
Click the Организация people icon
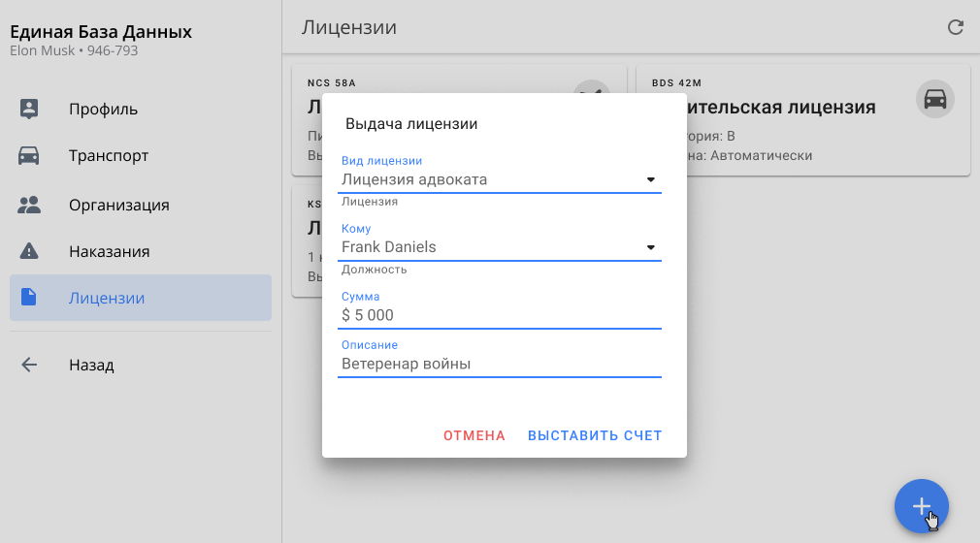pyautogui.click(x=29, y=205)
